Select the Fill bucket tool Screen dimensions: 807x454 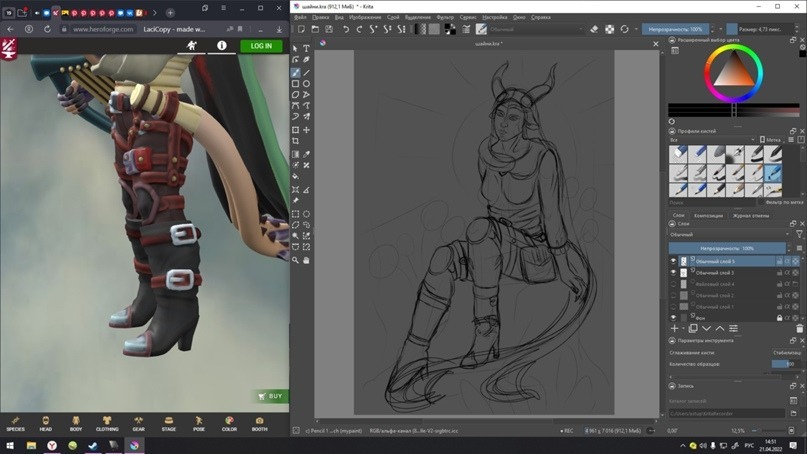295,177
